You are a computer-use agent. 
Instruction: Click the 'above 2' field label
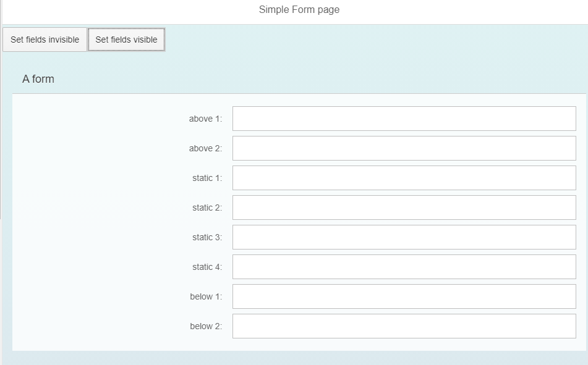tap(205, 148)
